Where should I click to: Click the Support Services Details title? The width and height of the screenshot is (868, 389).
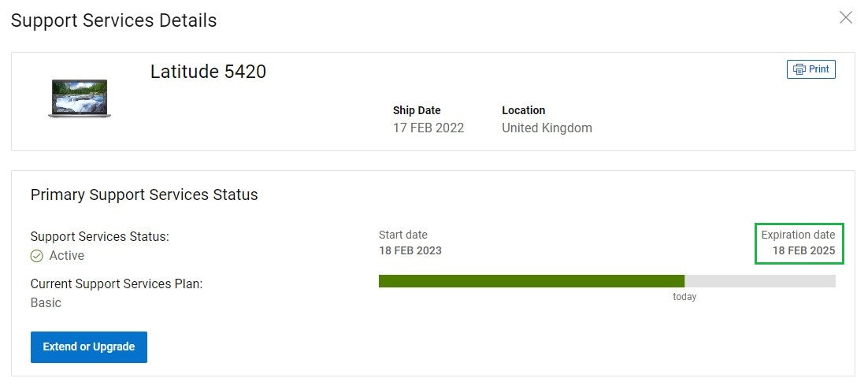coord(113,20)
